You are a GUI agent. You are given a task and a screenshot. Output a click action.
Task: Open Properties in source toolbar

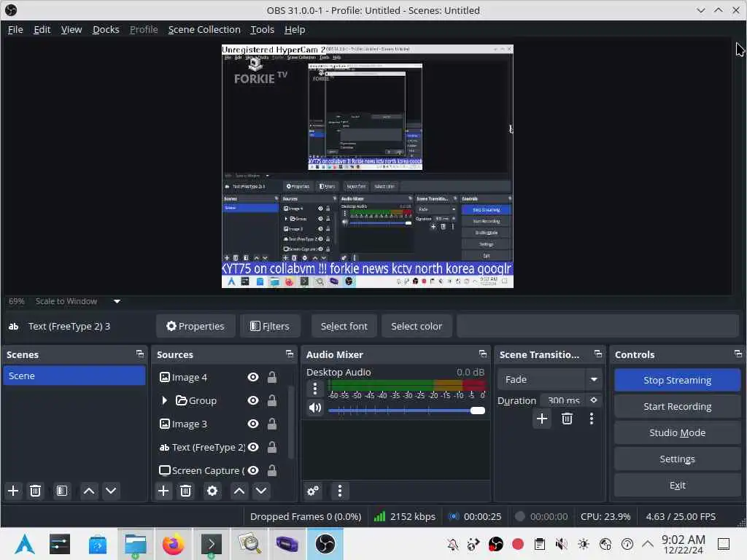point(196,326)
